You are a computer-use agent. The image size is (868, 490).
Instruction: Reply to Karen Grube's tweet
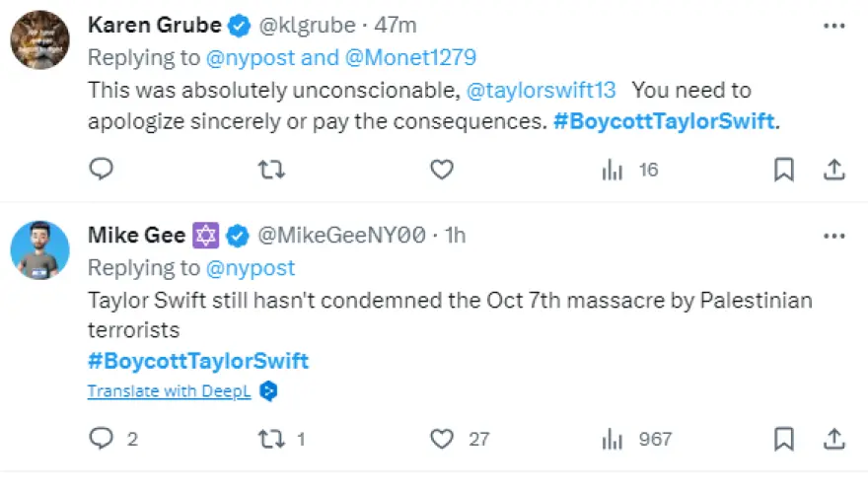102,170
